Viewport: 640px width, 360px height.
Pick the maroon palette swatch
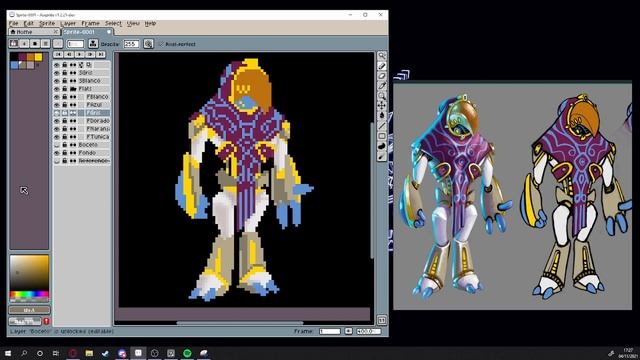(x=22, y=57)
